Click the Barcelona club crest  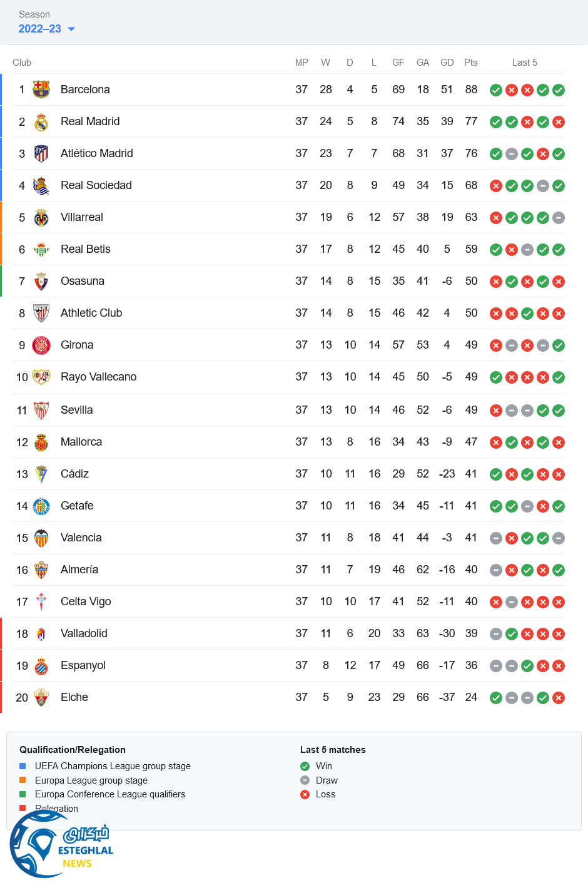pos(41,89)
